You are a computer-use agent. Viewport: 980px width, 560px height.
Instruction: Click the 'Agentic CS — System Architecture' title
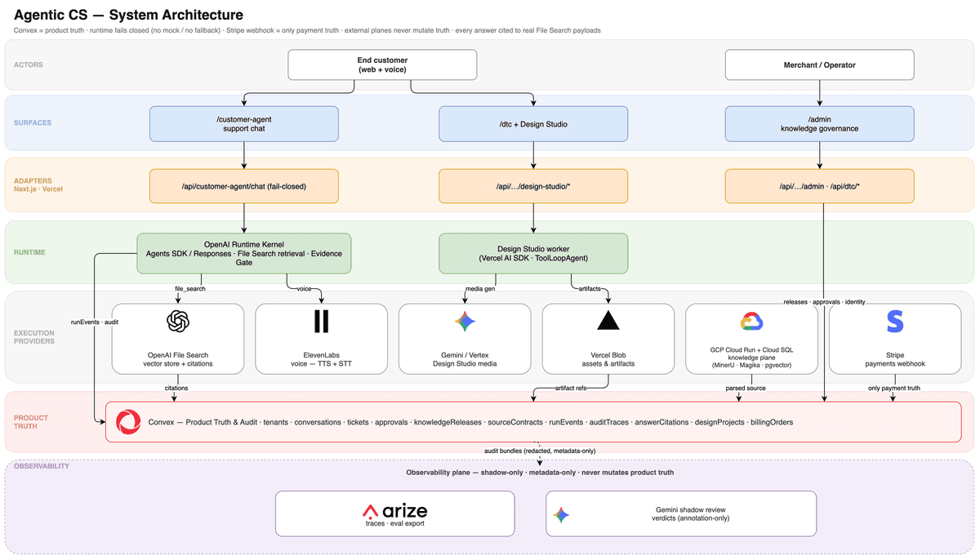tap(128, 15)
